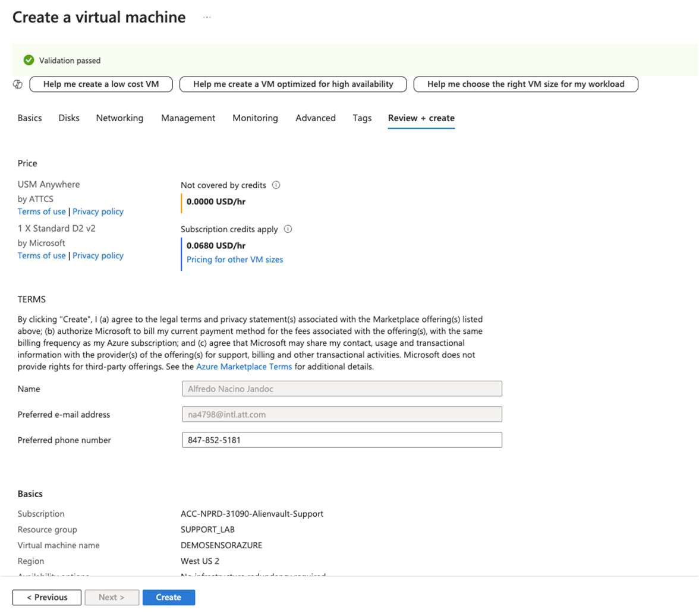Click Pricing for other VM sizes
Image resolution: width=699 pixels, height=616 pixels.
click(x=234, y=259)
